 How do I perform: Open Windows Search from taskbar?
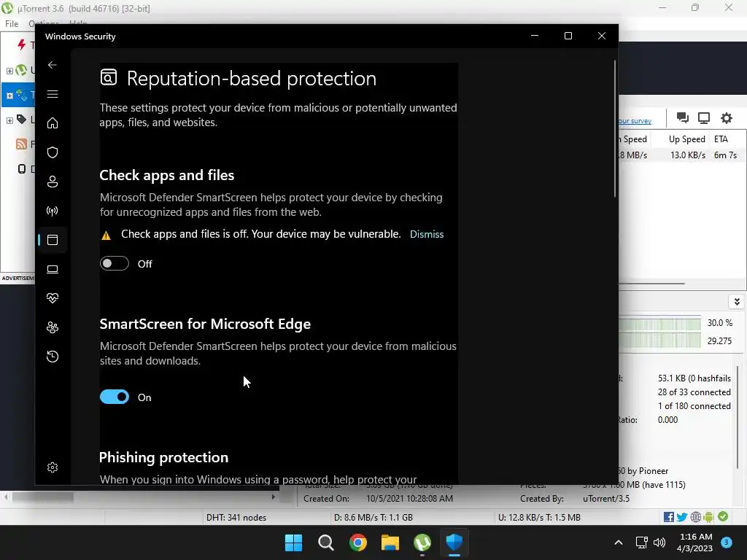point(326,542)
